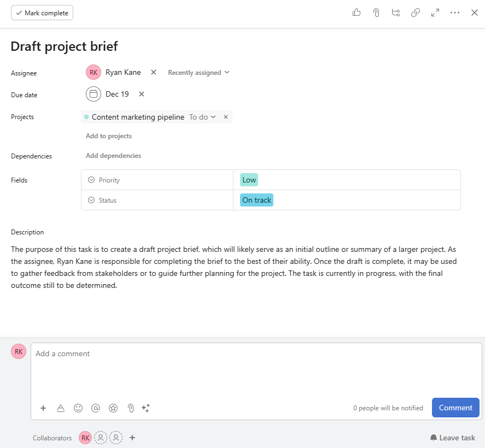The height and width of the screenshot is (448, 485).
Task: Expand the task to full screen
Action: tap(435, 12)
